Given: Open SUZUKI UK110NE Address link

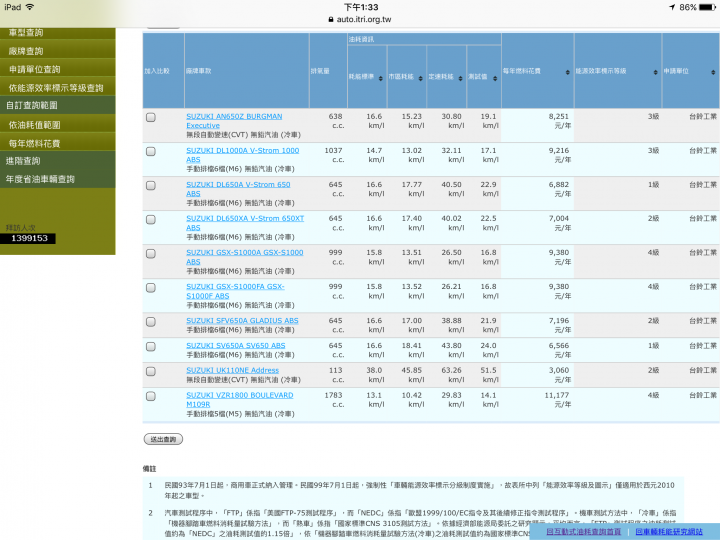Looking at the screenshot, I should tap(232, 370).
